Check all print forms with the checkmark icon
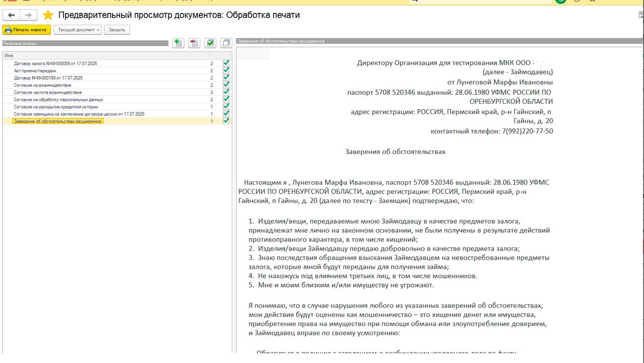This screenshot has width=644, height=363. click(x=210, y=43)
